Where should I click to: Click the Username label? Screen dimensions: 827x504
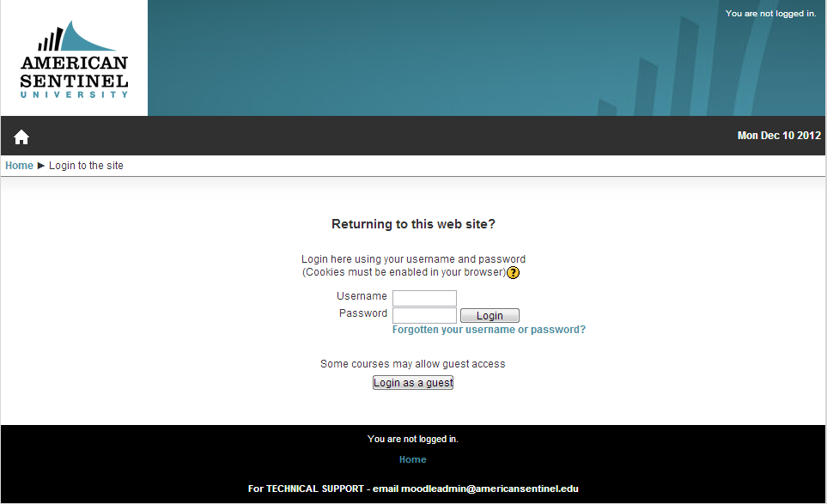[x=362, y=296]
